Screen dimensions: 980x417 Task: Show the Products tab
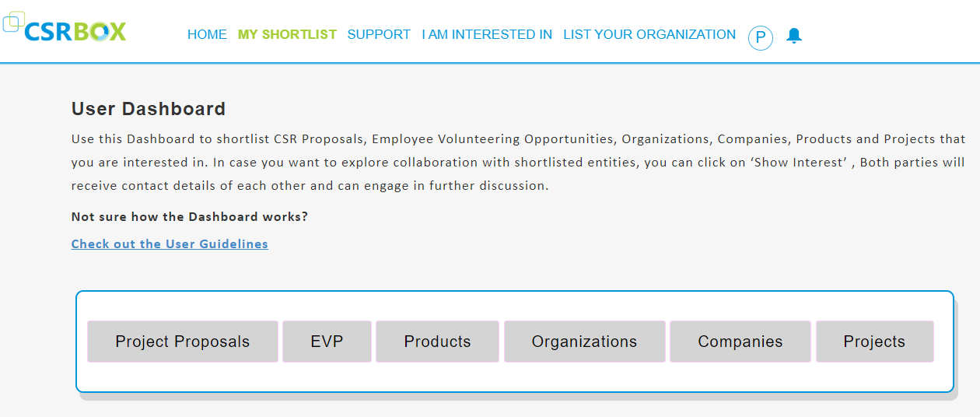coord(437,342)
